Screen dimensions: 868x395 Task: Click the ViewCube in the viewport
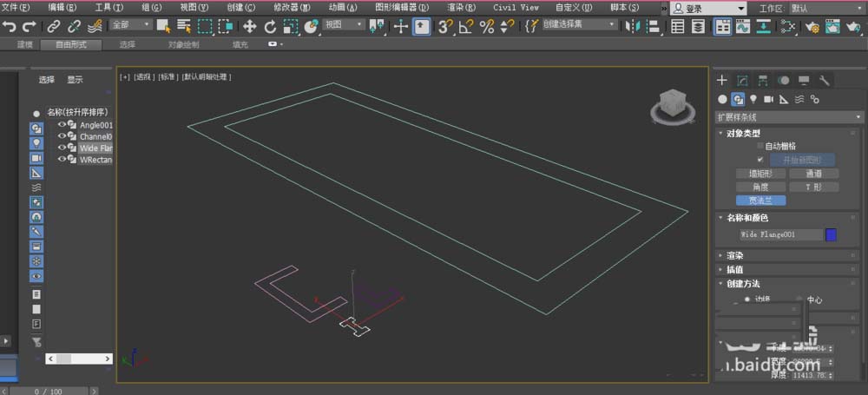click(673, 105)
